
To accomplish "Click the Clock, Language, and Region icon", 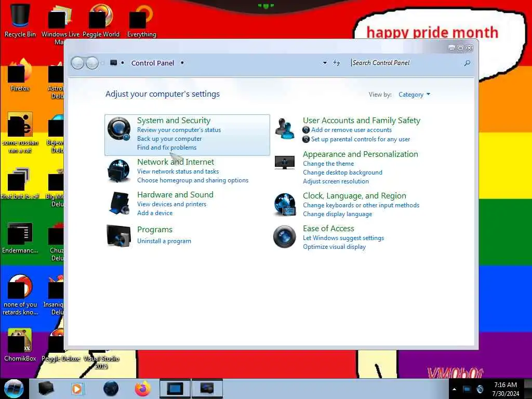I will (285, 204).
